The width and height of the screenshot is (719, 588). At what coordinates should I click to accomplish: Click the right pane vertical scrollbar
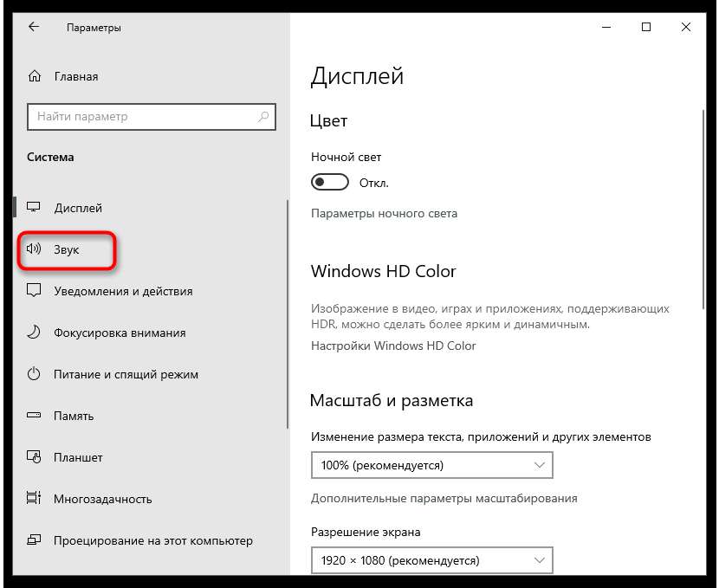tap(703, 210)
